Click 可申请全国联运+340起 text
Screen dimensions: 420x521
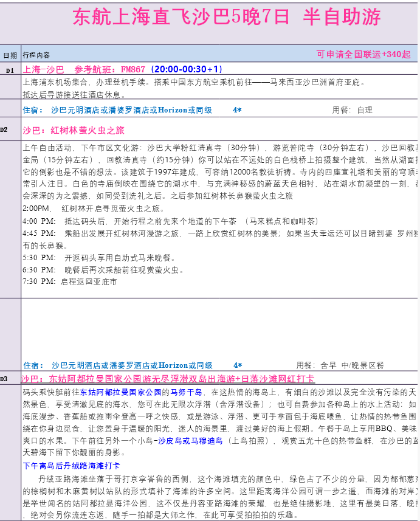[363, 54]
